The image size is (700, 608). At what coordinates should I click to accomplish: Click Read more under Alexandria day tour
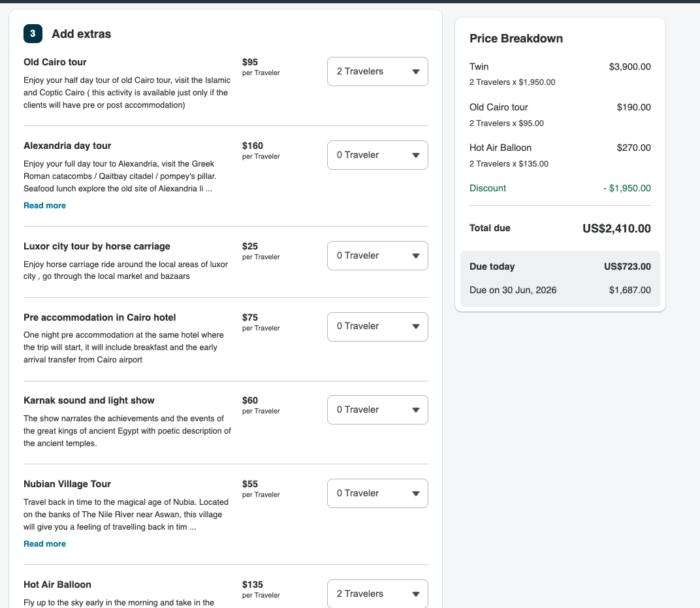click(x=44, y=205)
